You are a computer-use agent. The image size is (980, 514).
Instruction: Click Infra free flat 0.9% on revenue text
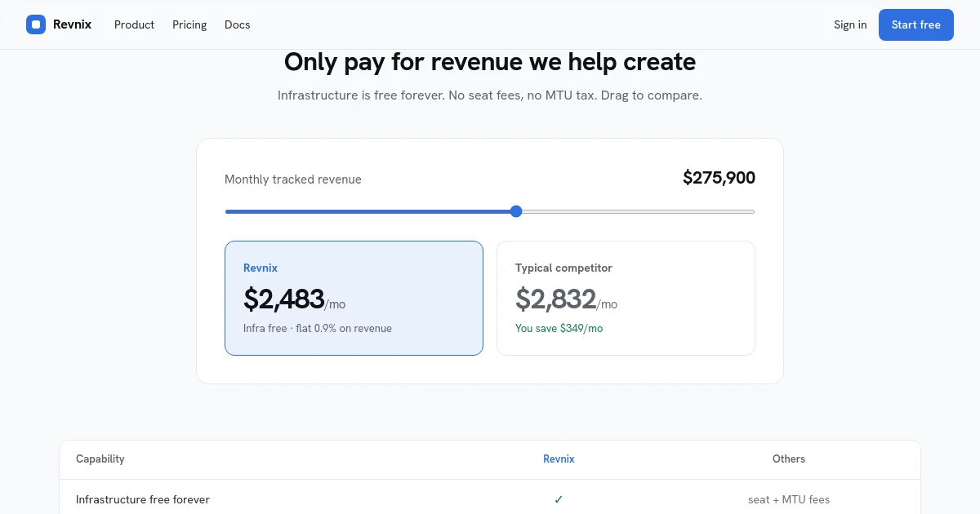tap(318, 328)
